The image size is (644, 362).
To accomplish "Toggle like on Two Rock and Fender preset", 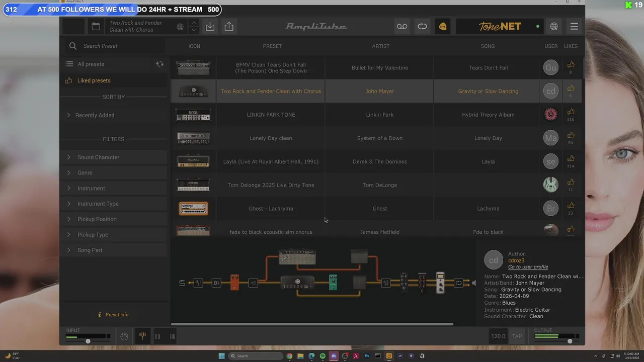I will pos(571,88).
